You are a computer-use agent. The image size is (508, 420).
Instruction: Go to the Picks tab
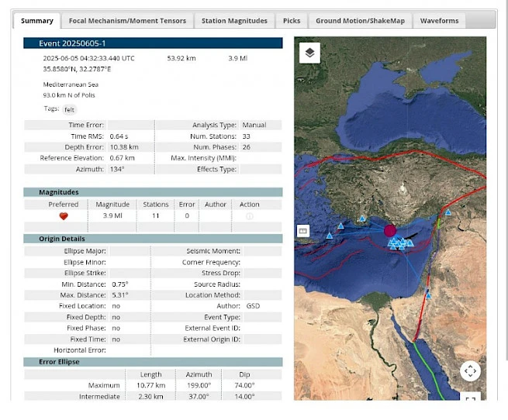tap(292, 21)
